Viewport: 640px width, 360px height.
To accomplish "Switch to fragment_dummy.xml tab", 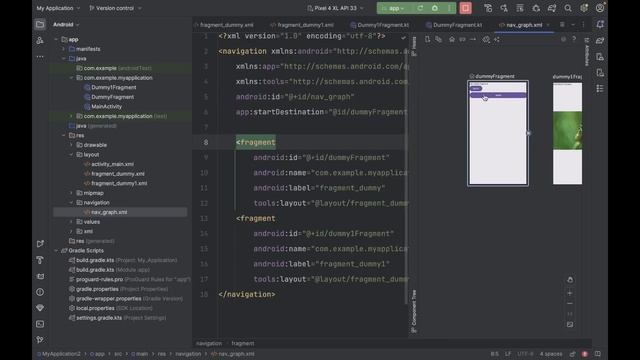I will click(227, 25).
